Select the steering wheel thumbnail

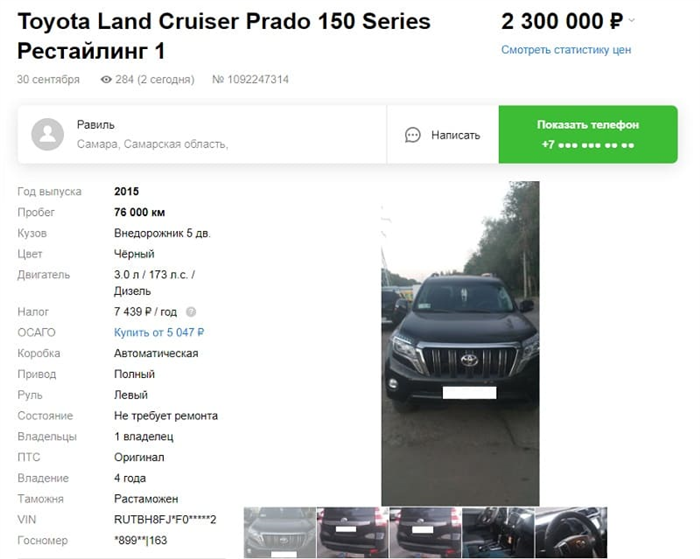[x=571, y=532]
